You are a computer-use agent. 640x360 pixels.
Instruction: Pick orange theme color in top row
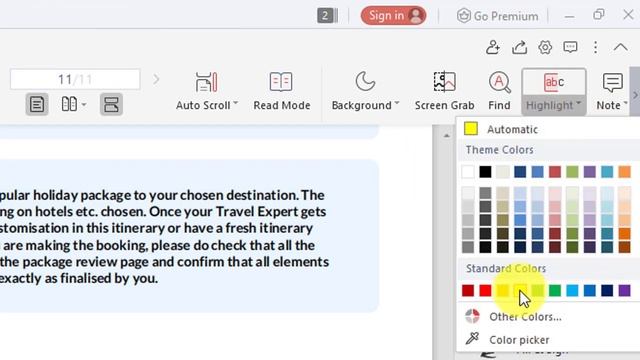624,172
